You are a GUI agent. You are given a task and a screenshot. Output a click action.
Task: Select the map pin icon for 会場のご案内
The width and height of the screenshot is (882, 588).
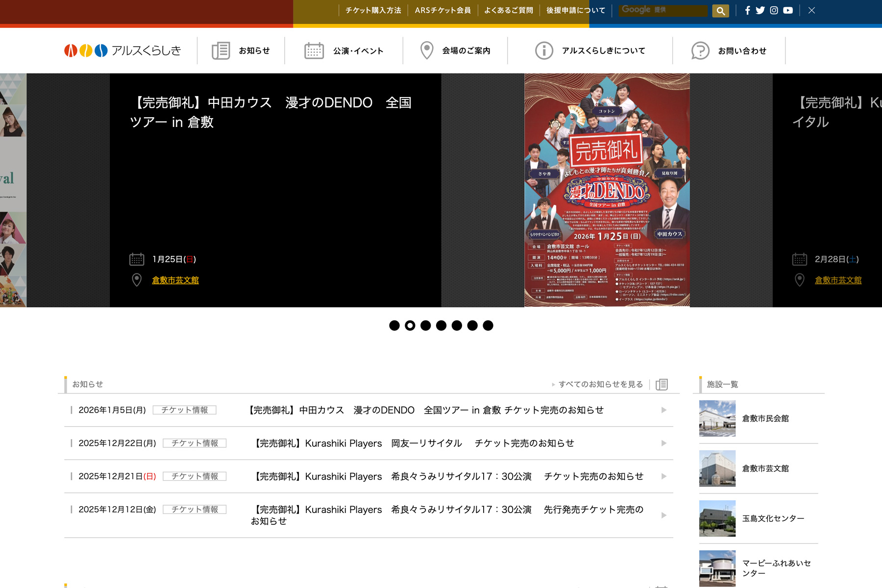pos(427,49)
